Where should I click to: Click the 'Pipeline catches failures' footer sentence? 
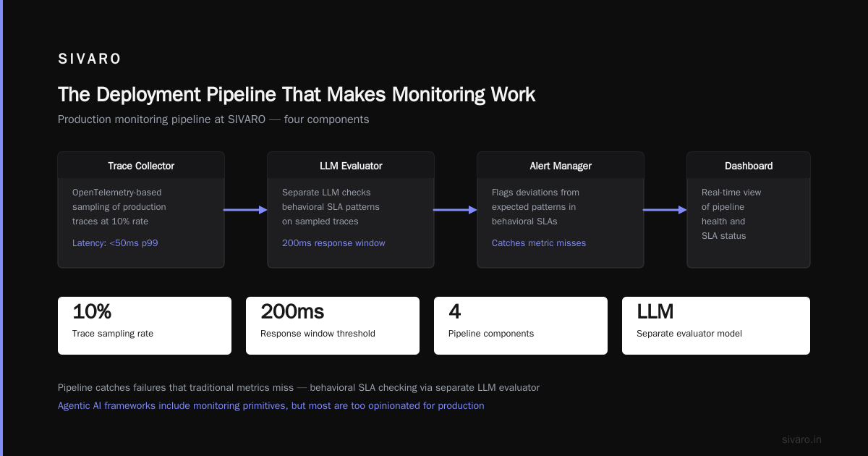click(299, 388)
